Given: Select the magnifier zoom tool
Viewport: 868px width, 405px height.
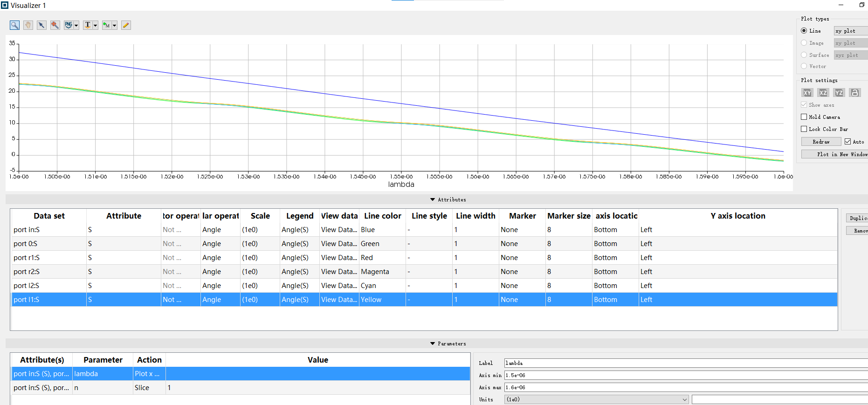Looking at the screenshot, I should [x=14, y=25].
